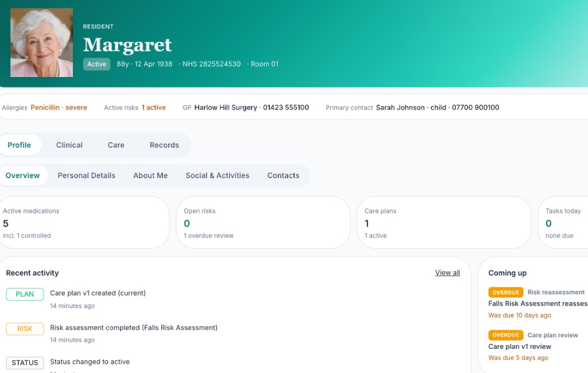This screenshot has height=373, width=588.
Task: Open Falls Risk Assessment reassessment item
Action: click(537, 303)
